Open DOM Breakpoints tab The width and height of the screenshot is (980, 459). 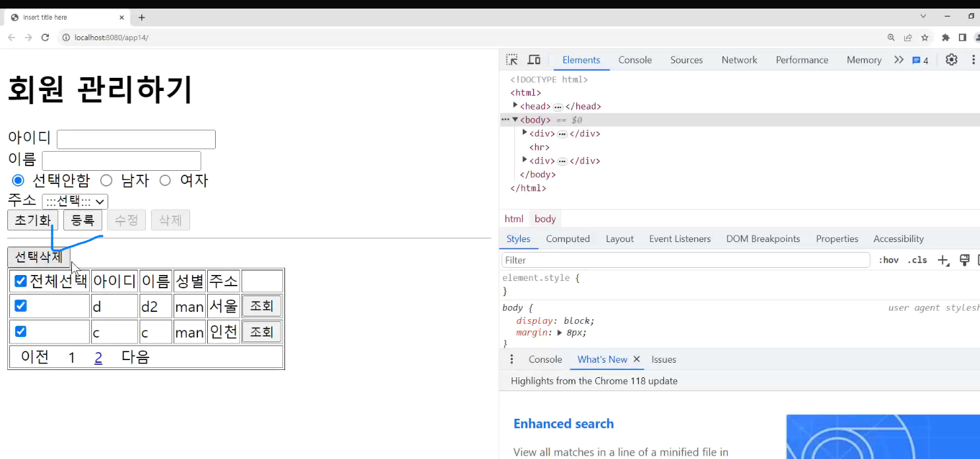(x=763, y=239)
